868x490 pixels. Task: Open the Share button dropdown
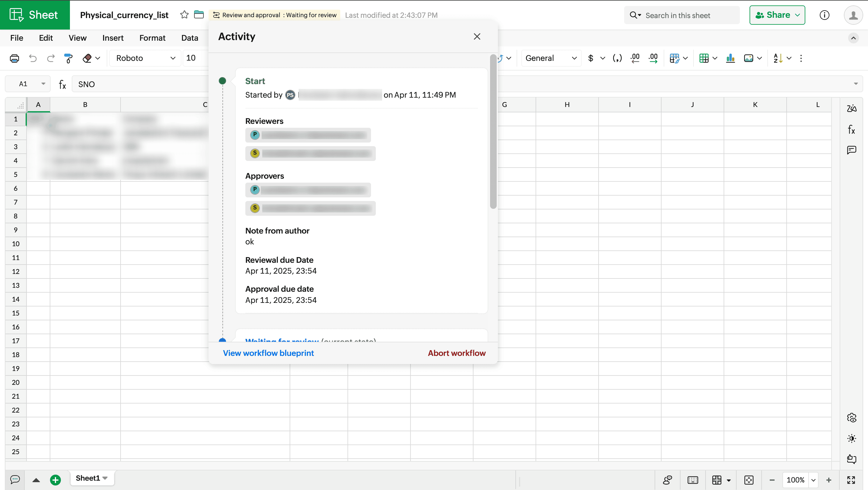point(797,15)
